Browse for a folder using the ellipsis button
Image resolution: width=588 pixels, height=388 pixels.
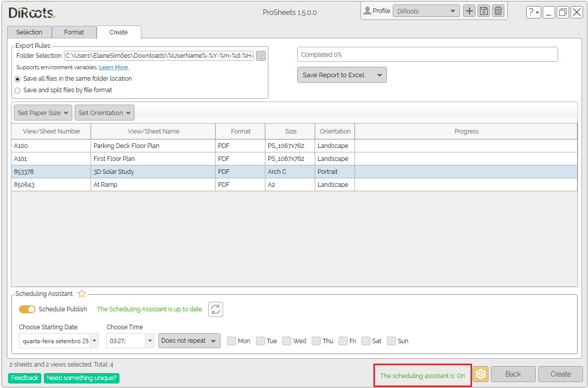pos(260,56)
